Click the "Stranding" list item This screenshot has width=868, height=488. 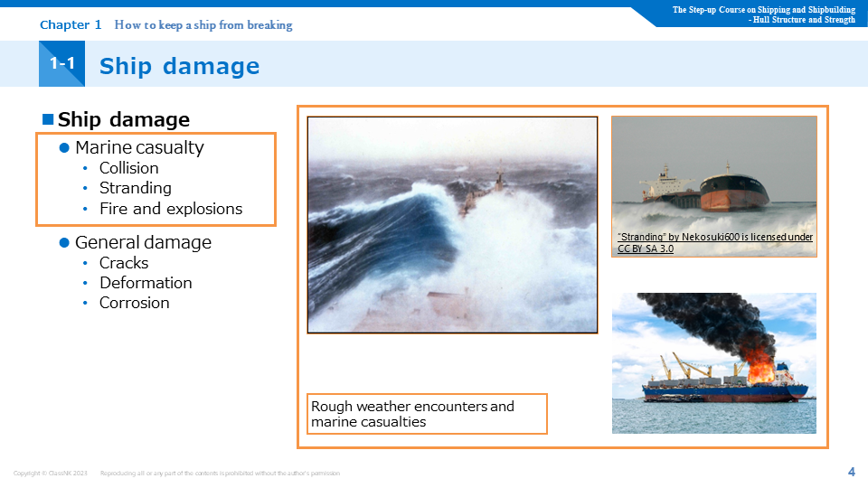pos(135,188)
